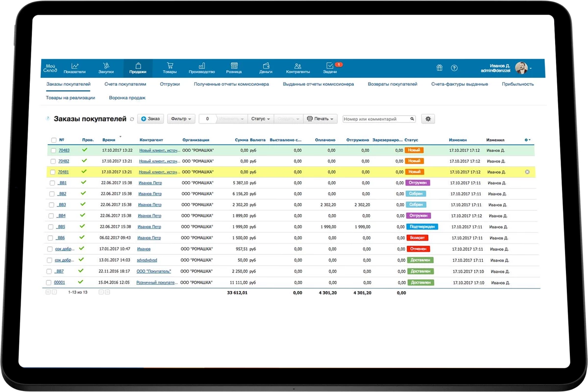Click the magnifier icon in the search field
This screenshot has width=588, height=392.
(412, 119)
